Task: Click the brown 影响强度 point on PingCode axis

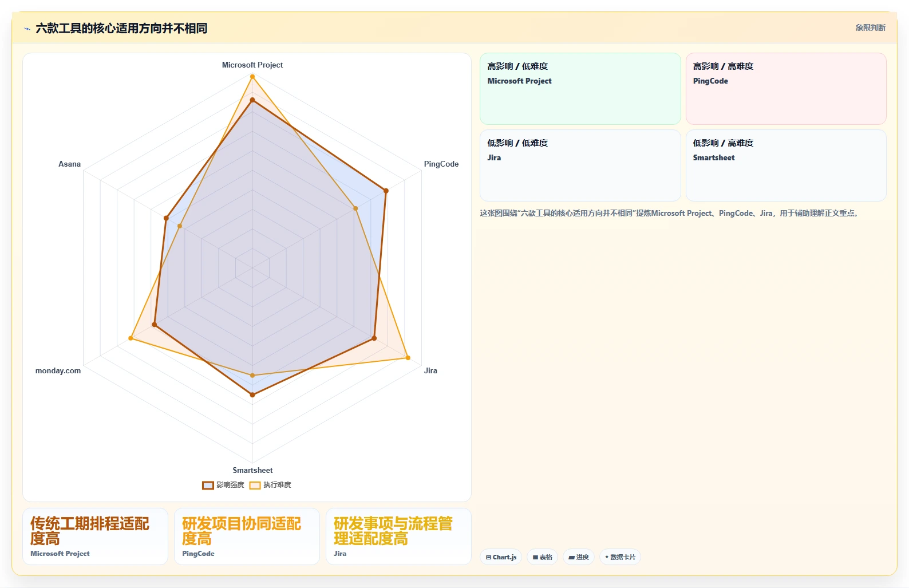Action: (386, 191)
